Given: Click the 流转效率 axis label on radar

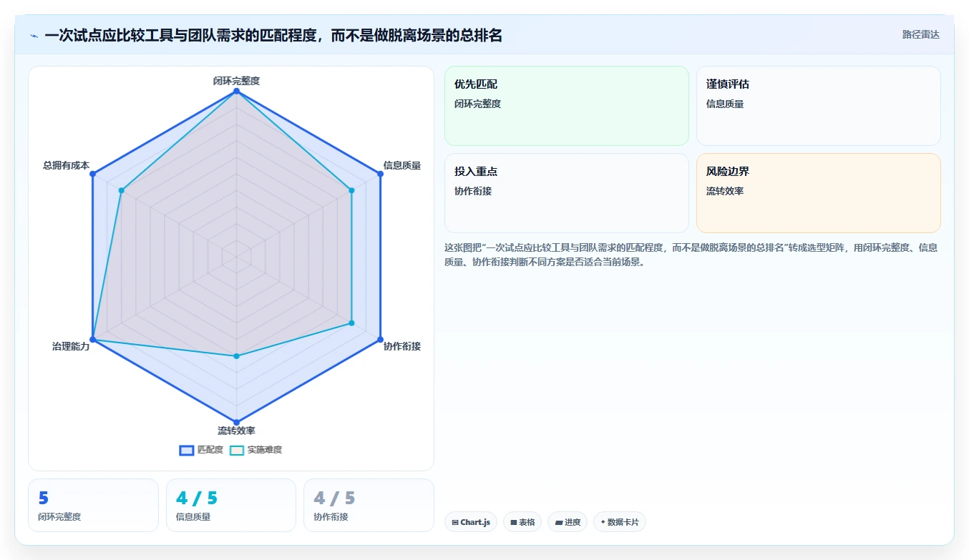Looking at the screenshot, I should point(236,431).
